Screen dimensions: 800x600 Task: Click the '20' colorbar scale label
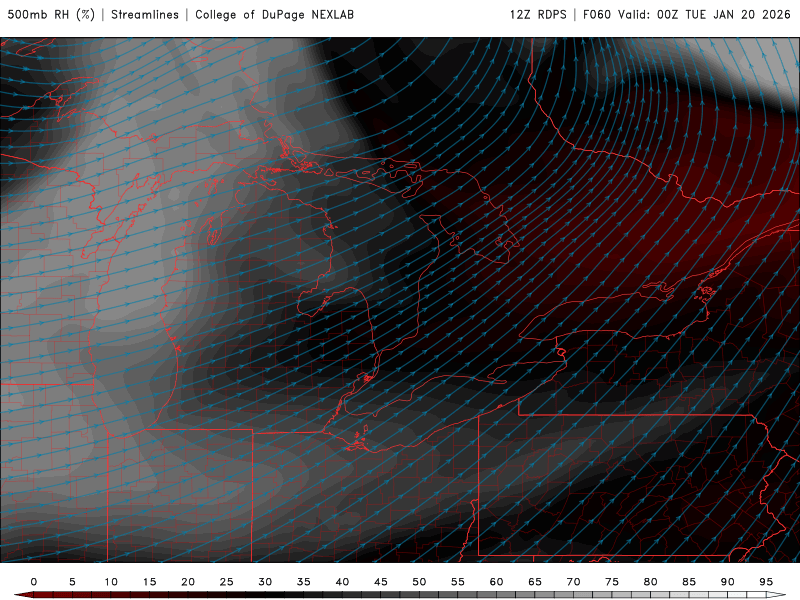click(x=188, y=582)
